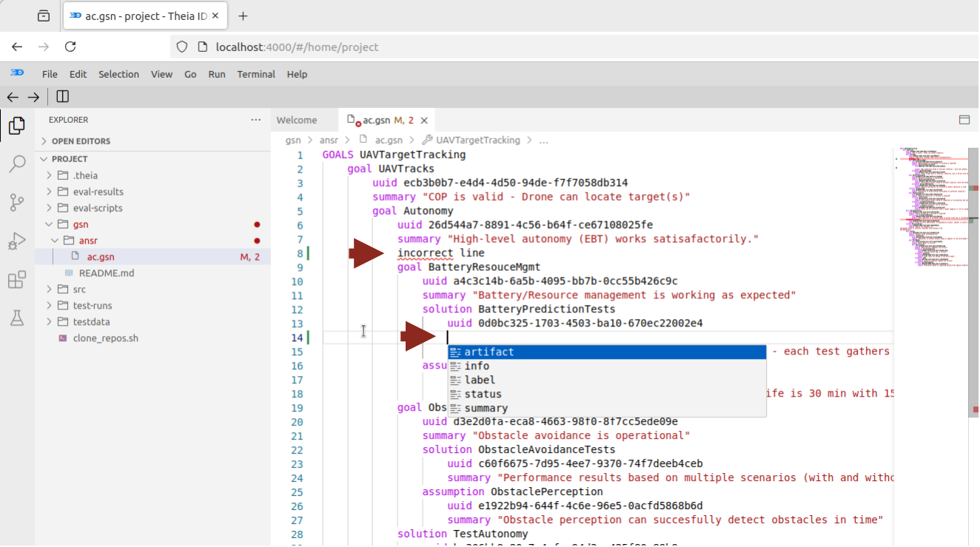Select 'artifact' autocomplete suggestion

click(607, 352)
